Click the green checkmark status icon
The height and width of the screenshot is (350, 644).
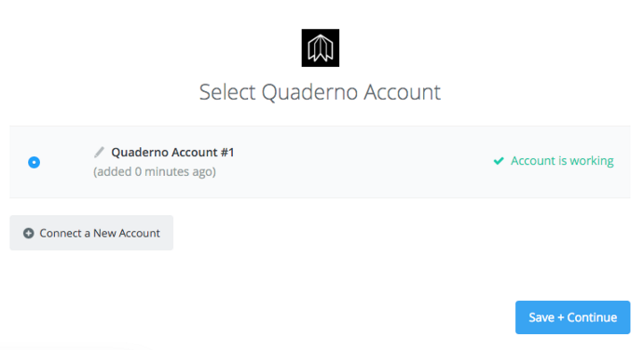499,161
